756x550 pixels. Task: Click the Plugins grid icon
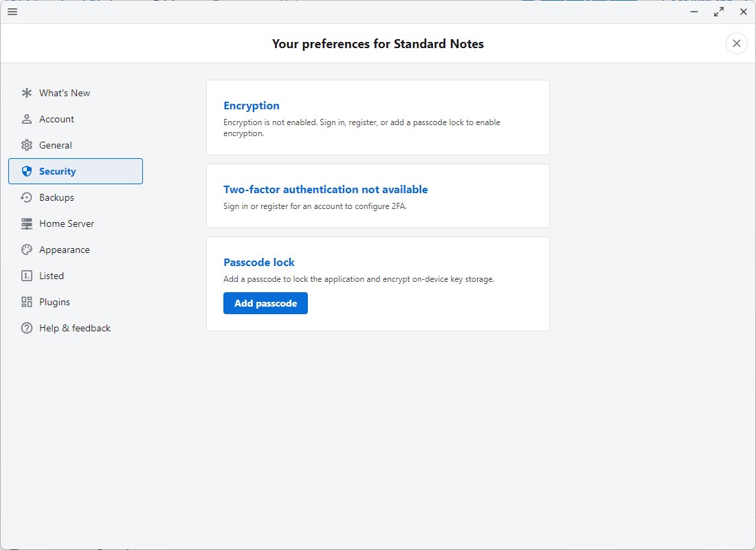pos(27,302)
